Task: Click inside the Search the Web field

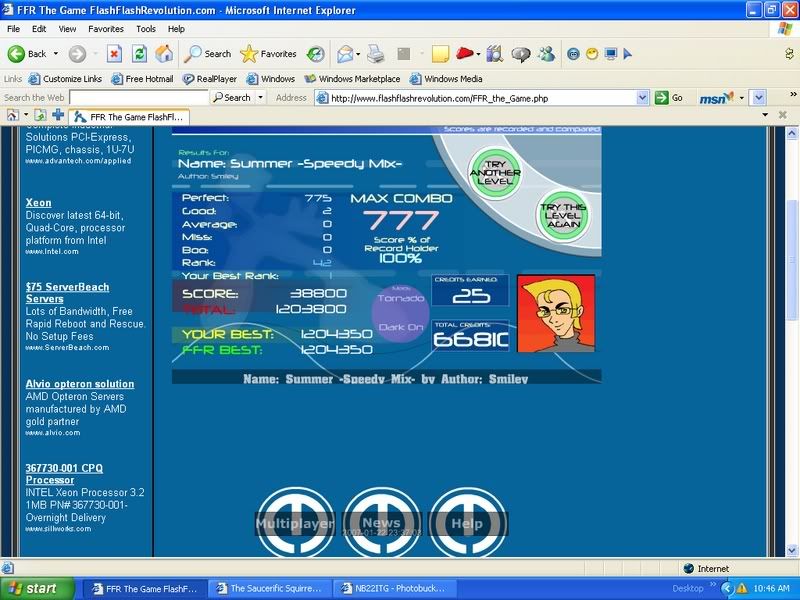Action: (x=138, y=98)
